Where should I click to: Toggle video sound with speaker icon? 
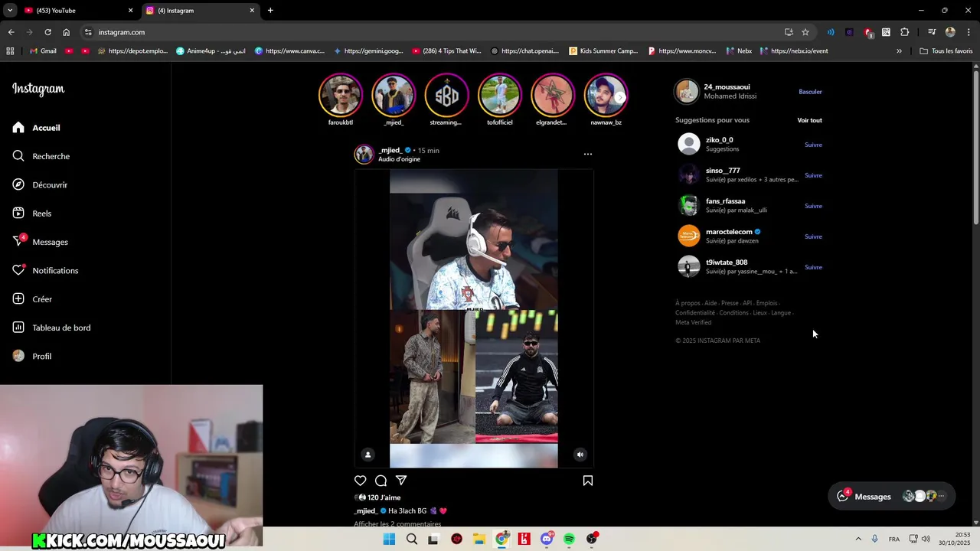[x=580, y=455]
